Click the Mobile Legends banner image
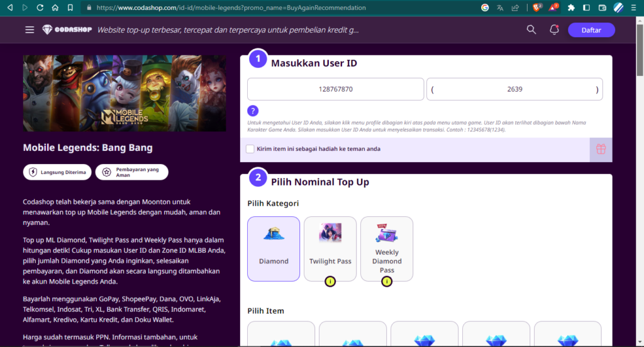This screenshot has width=644, height=347. (125, 93)
